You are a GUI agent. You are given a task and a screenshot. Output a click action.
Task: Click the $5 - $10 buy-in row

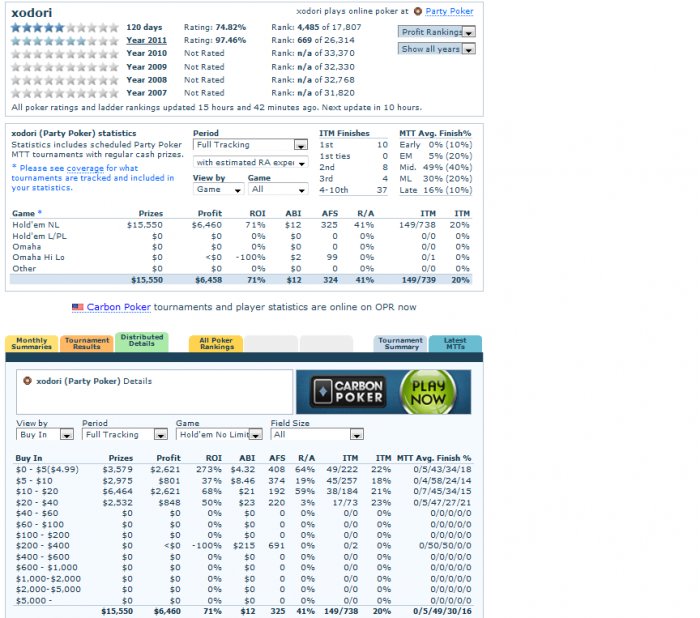point(243,481)
